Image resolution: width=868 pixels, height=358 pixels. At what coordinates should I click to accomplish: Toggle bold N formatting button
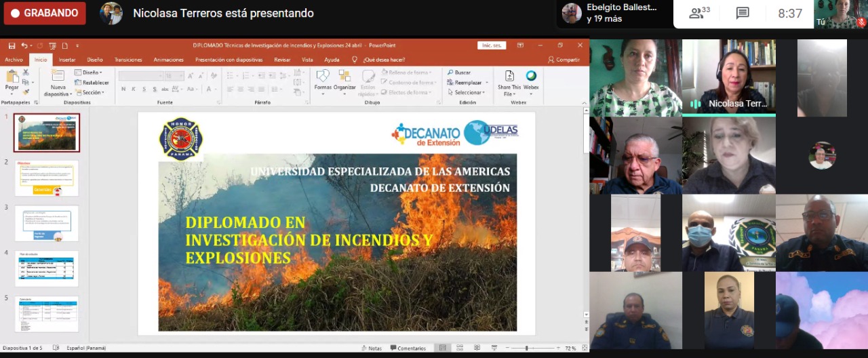coord(124,89)
